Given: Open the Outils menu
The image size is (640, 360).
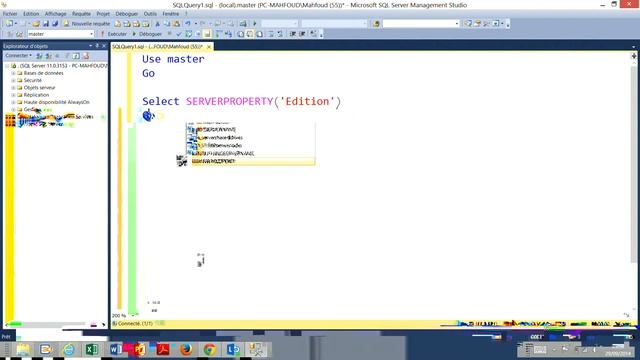Looking at the screenshot, I should [150, 13].
